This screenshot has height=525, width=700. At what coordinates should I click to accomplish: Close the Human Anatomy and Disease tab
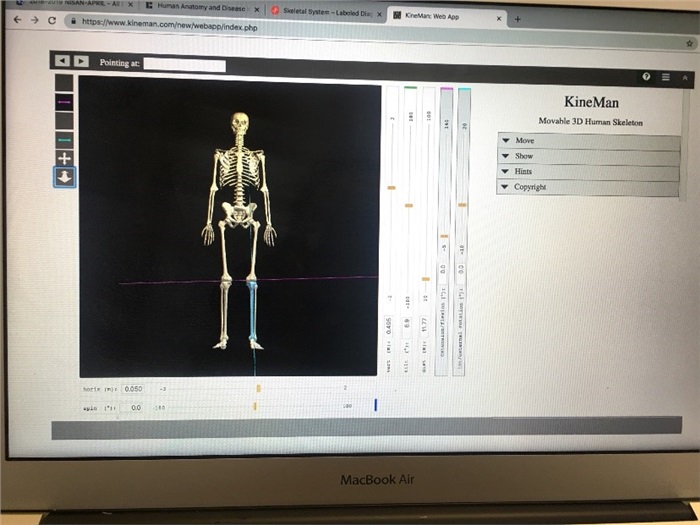click(x=257, y=9)
